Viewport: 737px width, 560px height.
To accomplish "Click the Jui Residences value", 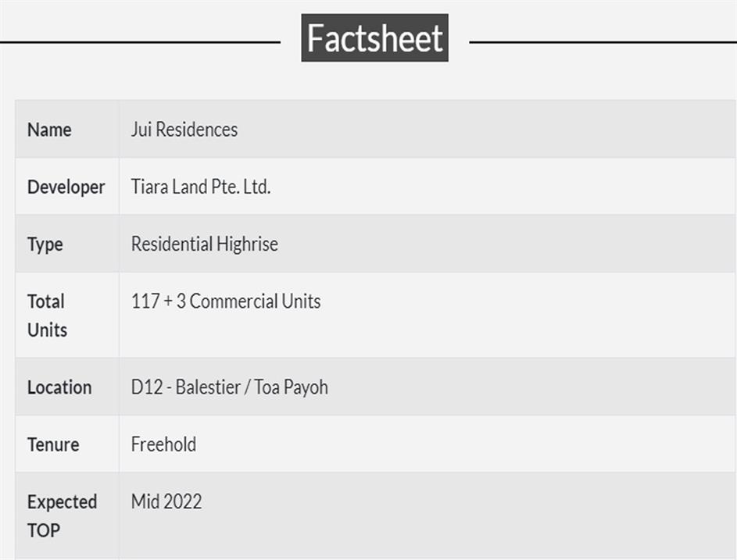I will click(184, 130).
